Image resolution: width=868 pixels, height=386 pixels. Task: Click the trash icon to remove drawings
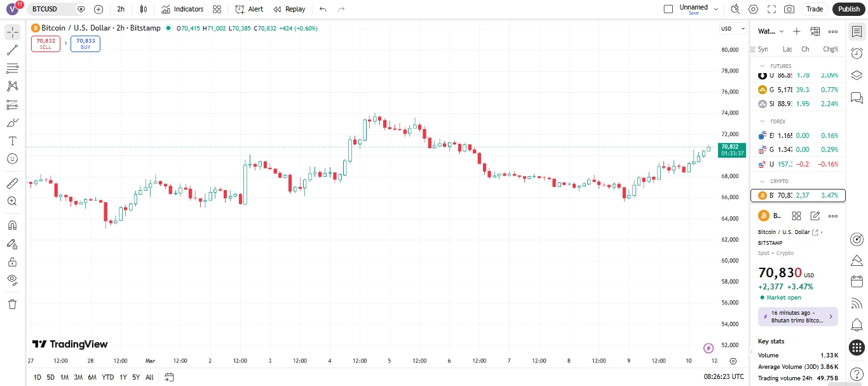(x=12, y=304)
